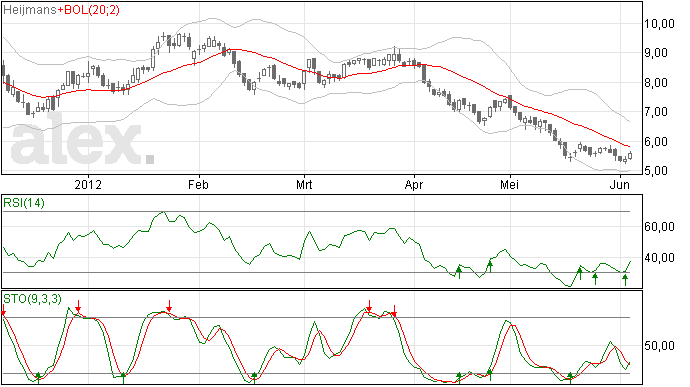
Task: Click the green stochastic buy arrow in mid-February
Action: pos(254,378)
